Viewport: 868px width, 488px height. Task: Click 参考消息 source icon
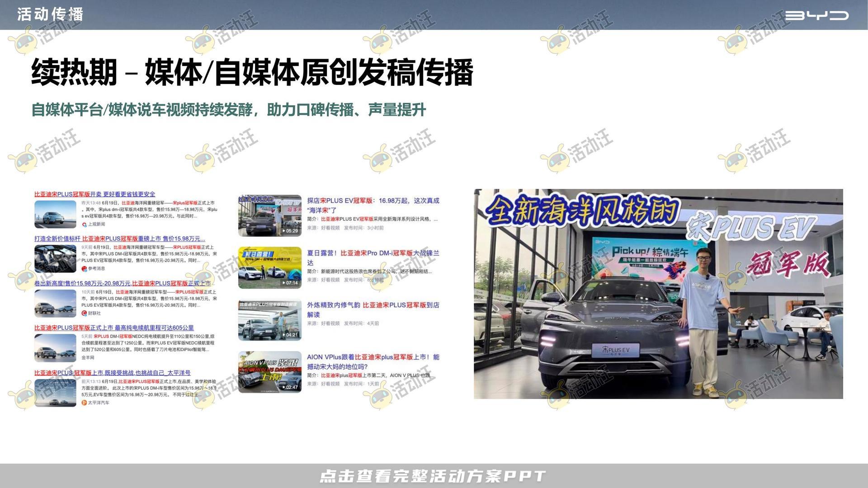[x=84, y=269]
